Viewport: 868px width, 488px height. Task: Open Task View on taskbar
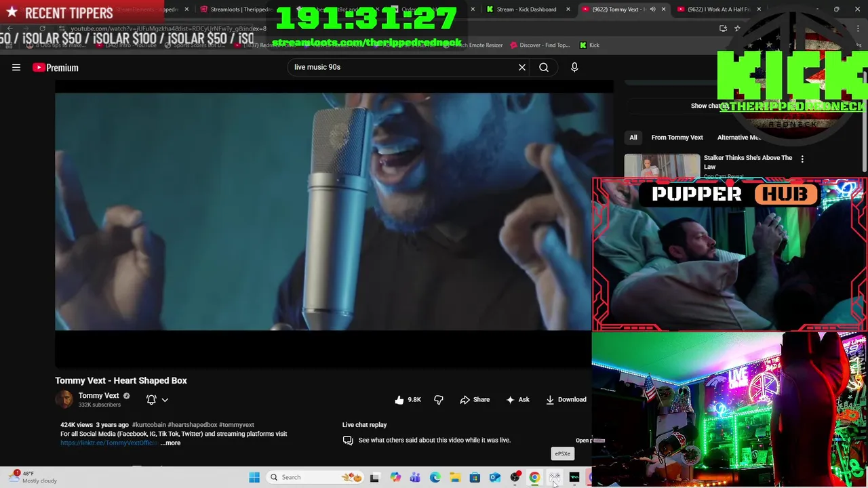(x=374, y=477)
